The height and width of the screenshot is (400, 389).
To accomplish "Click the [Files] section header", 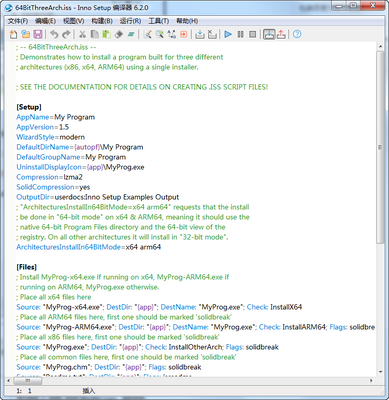I will (27, 267).
